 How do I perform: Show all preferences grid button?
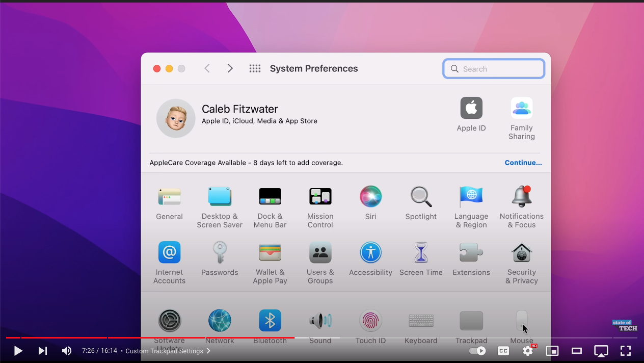(255, 68)
